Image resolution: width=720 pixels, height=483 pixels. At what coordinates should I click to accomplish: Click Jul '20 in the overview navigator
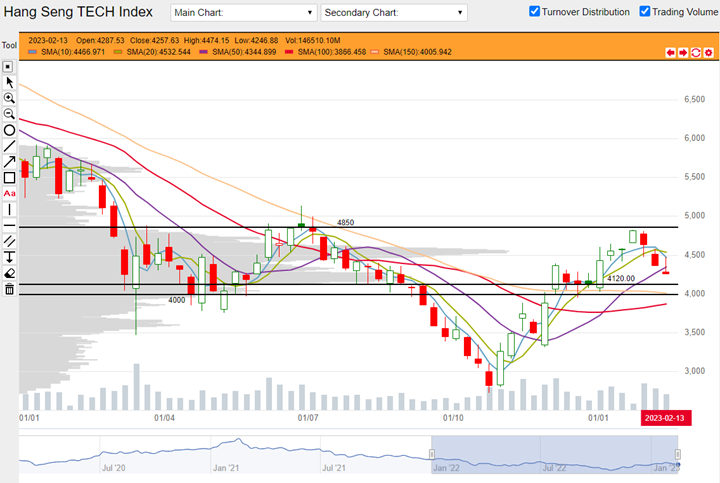(113, 468)
